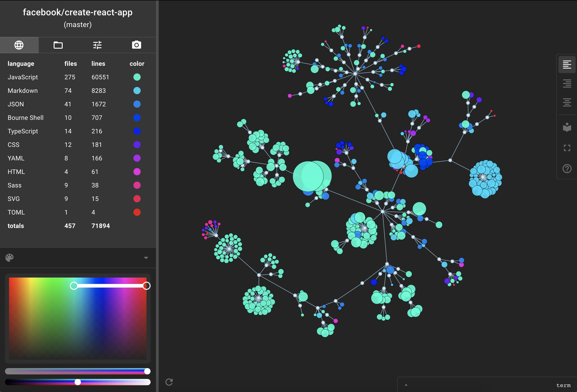Viewport: 577px width, 392px height.
Task: Toggle fullscreen mode icon
Action: pos(567,148)
